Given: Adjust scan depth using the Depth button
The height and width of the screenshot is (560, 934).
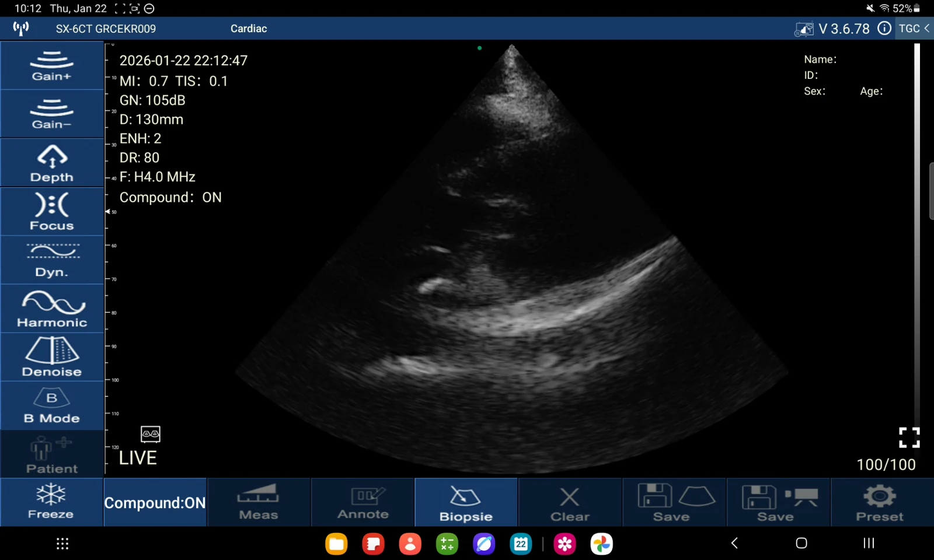Looking at the screenshot, I should pyautogui.click(x=52, y=163).
